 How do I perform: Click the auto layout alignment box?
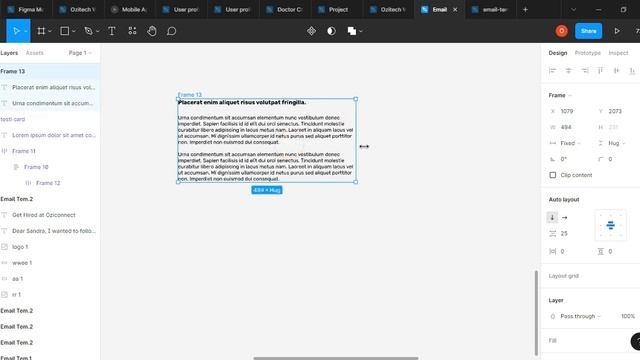(611, 225)
